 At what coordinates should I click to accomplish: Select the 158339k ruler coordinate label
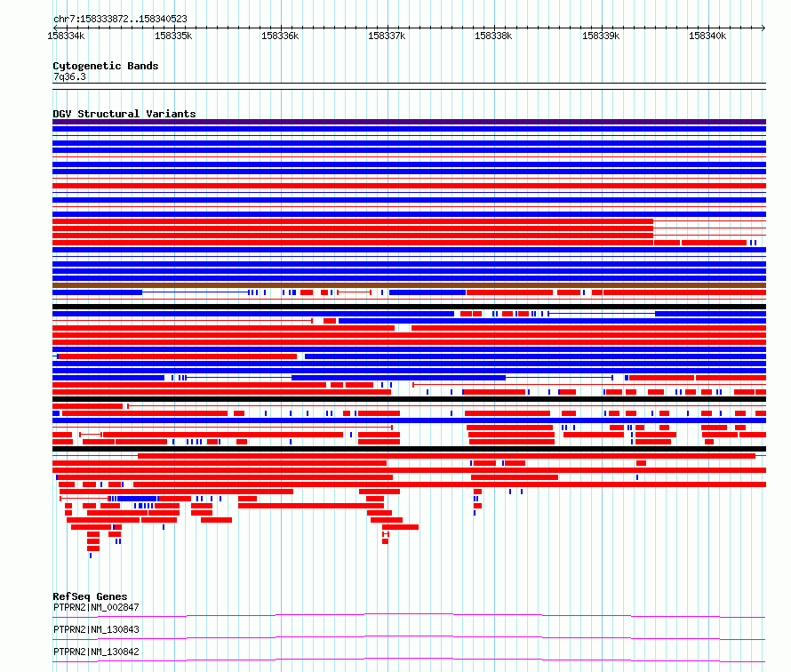click(601, 36)
